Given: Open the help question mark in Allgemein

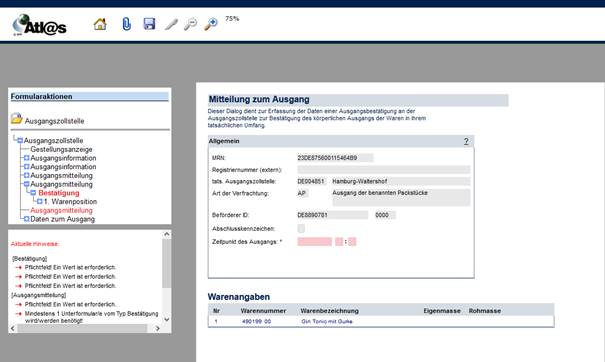Looking at the screenshot, I should coord(466,141).
